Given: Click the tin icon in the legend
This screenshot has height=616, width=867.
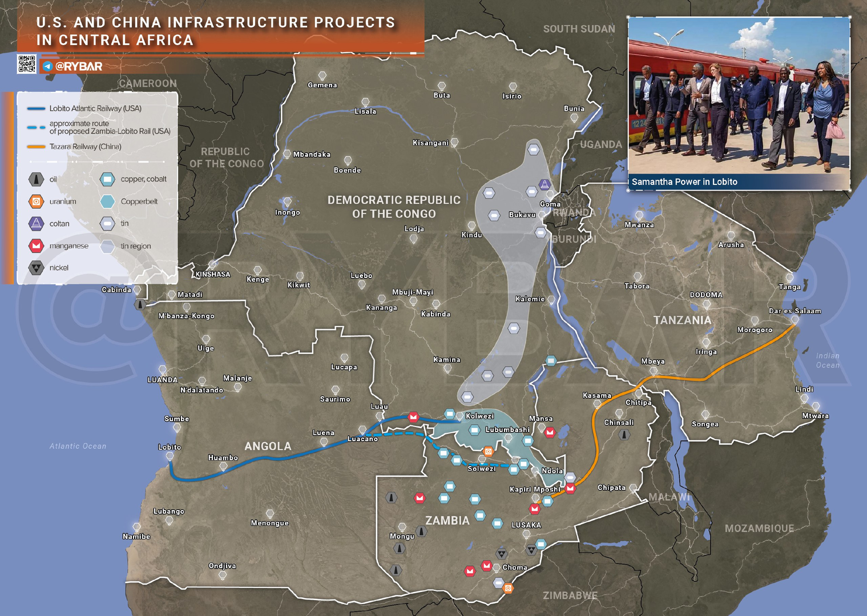Looking at the screenshot, I should click(107, 224).
